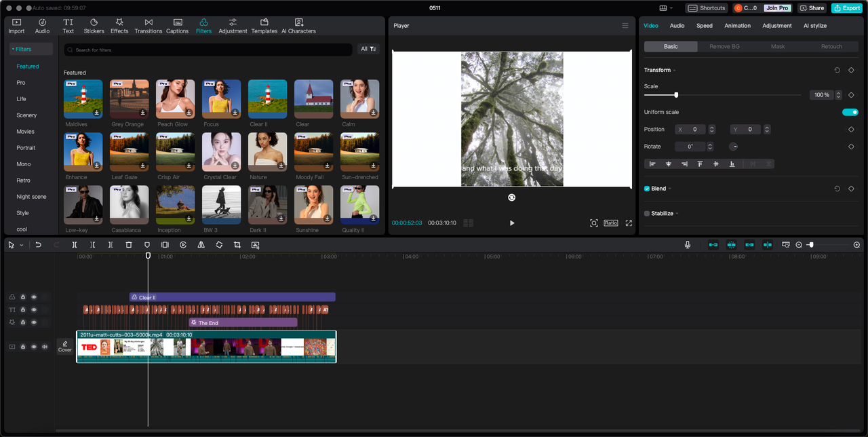868x437 pixels.
Task: Hide the filter track with eye icon
Action: coord(34,297)
